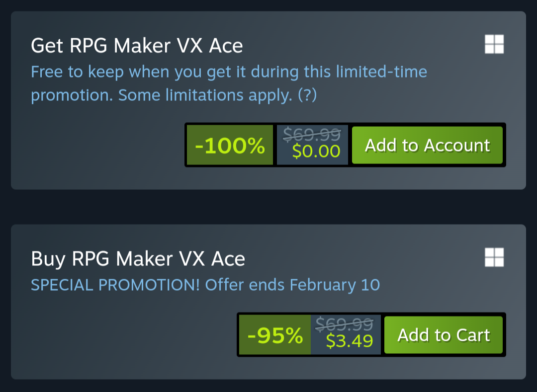This screenshot has width=537, height=392.
Task: Click the Buy RPG Maker VX Ace title
Action: pyautogui.click(x=138, y=258)
